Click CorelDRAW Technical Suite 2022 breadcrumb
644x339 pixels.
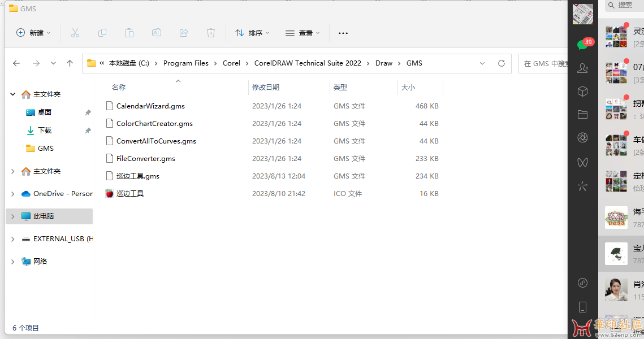pyautogui.click(x=308, y=63)
